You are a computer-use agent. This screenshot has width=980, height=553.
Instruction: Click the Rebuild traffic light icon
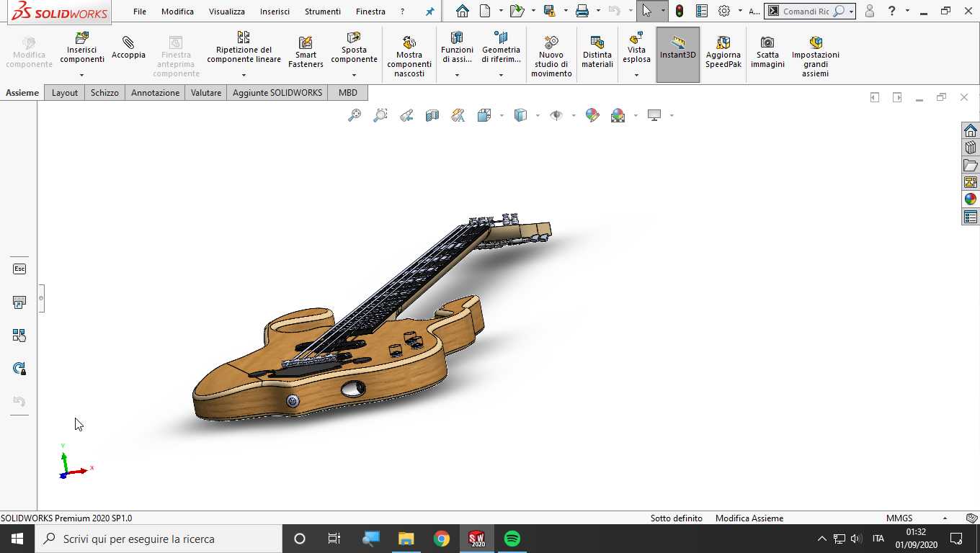coord(679,11)
